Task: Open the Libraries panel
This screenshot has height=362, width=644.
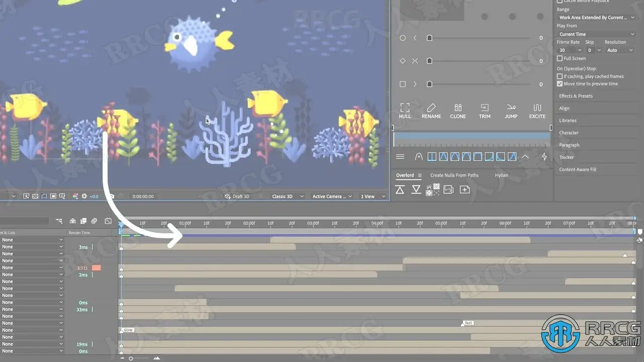Action: point(568,121)
